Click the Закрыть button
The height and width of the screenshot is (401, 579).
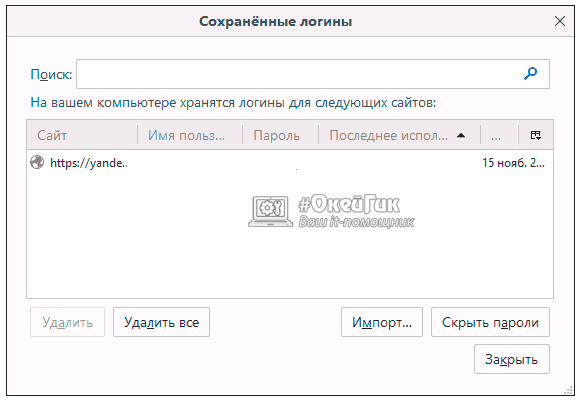pyautogui.click(x=512, y=359)
